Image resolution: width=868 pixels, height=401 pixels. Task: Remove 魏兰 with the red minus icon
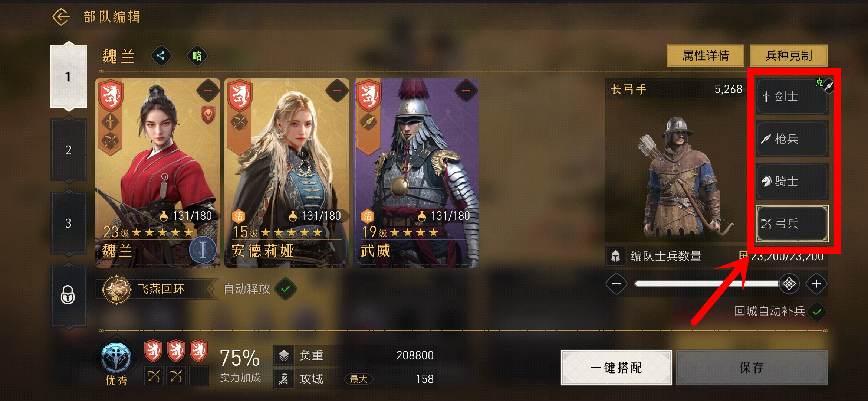(208, 91)
